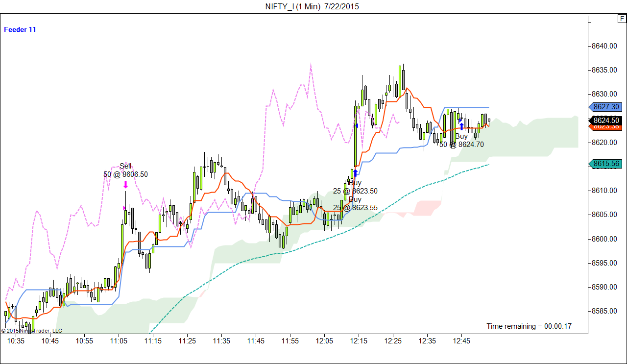
Task: Click 11:35 on the time axis
Action: pos(222,340)
